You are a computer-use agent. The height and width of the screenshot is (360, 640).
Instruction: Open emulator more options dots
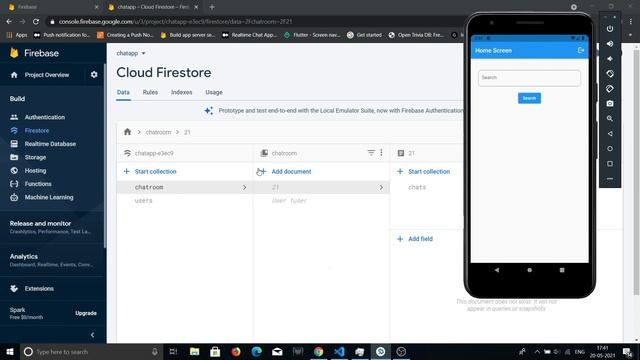point(610,179)
